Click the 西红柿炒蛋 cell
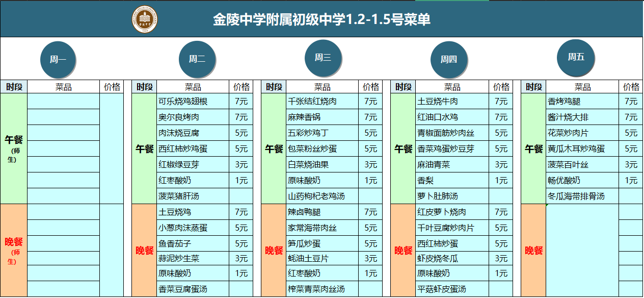644x298 pixels. pyautogui.click(x=452, y=243)
